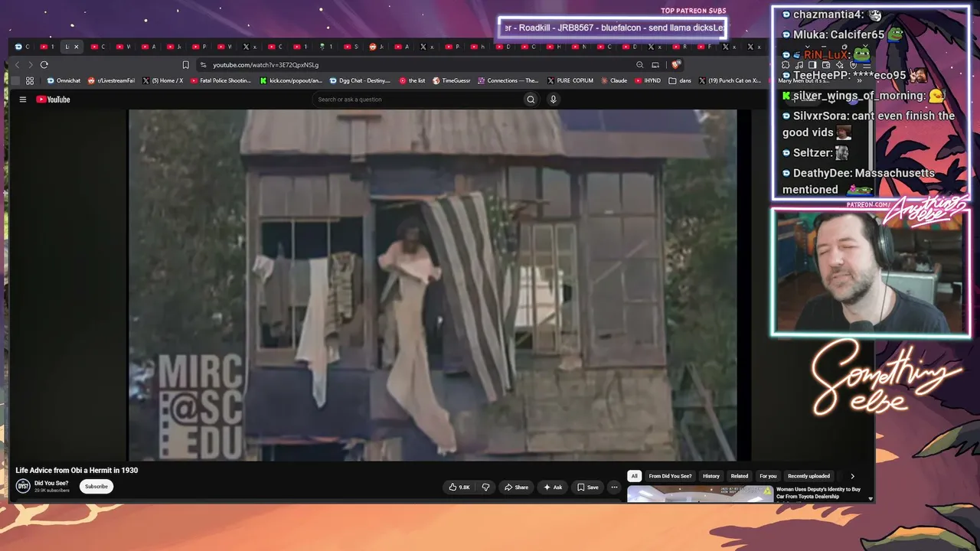980x551 pixels.
Task: Select the History filter chip
Action: pyautogui.click(x=711, y=476)
